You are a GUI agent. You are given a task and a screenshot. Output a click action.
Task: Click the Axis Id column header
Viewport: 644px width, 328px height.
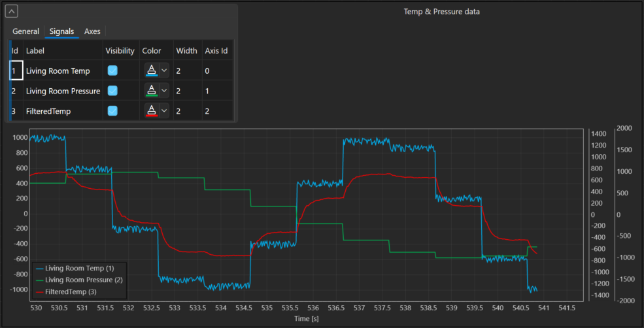[217, 50]
